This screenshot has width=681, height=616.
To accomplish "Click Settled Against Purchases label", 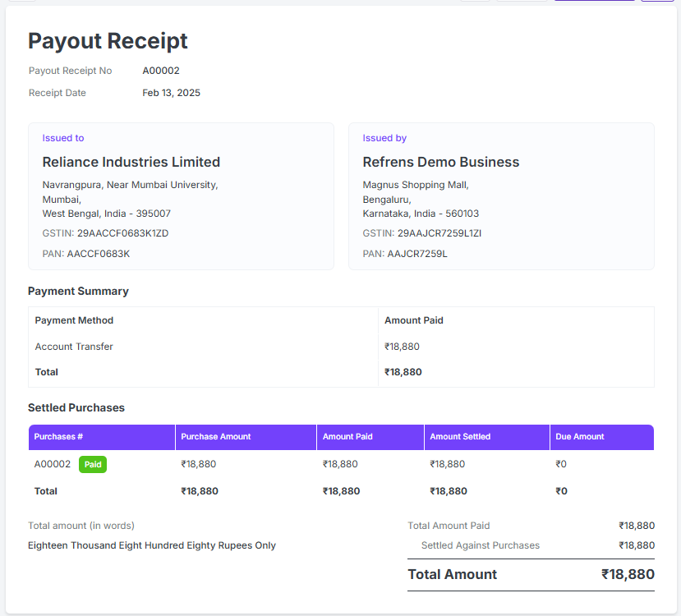I will [481, 545].
